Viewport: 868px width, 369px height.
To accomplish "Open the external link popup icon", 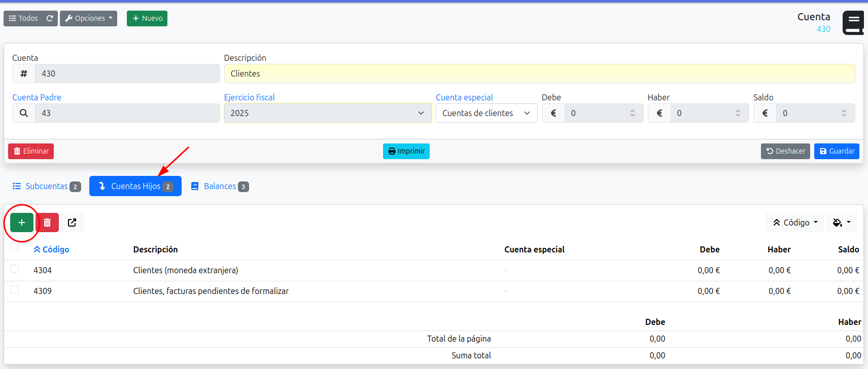I will [72, 223].
